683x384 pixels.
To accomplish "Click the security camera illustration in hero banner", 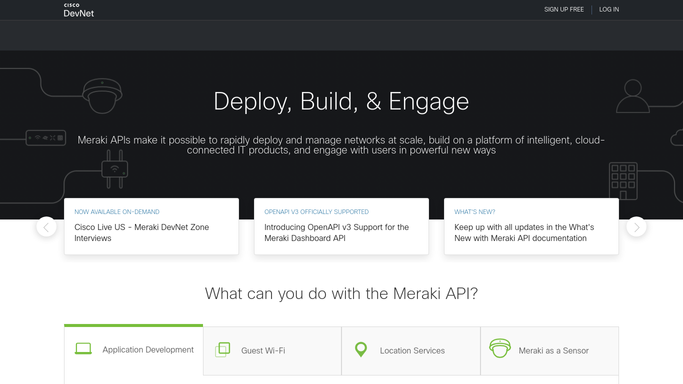I will 102,96.
